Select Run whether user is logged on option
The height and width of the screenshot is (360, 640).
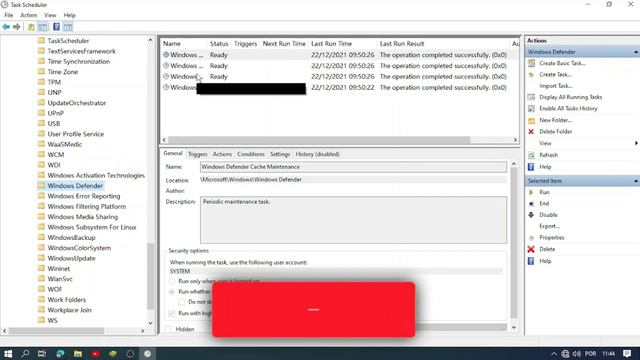click(172, 292)
